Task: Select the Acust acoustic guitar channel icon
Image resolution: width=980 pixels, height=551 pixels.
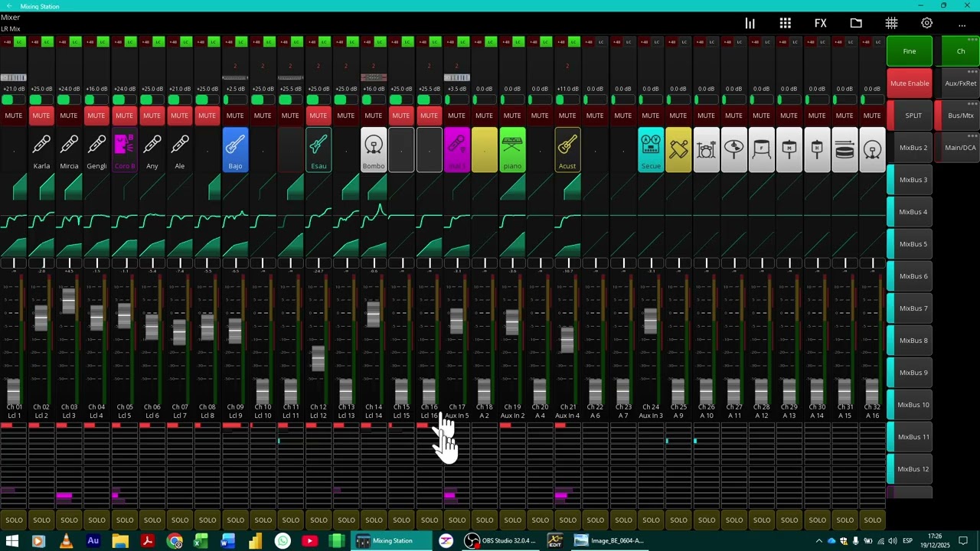Action: [567, 150]
